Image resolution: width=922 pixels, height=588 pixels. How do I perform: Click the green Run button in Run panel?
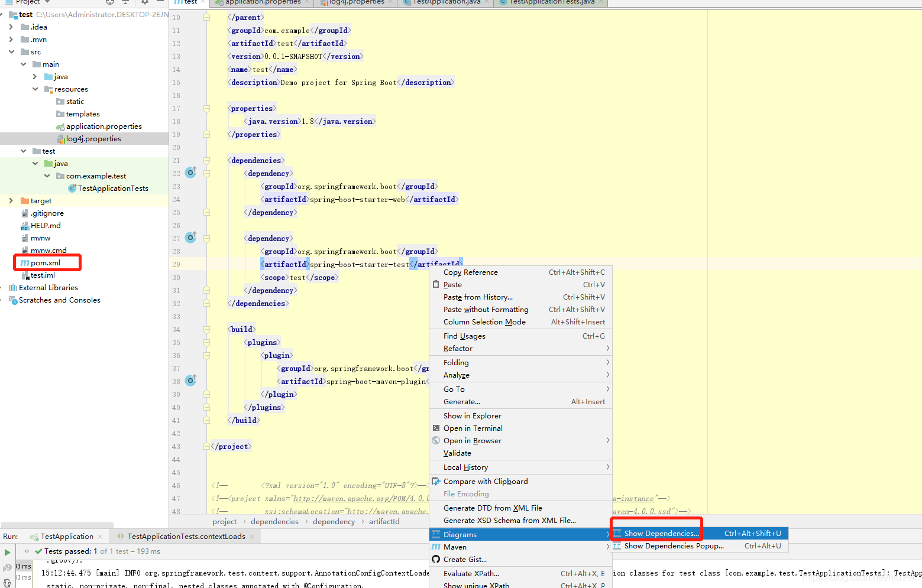(x=7, y=553)
